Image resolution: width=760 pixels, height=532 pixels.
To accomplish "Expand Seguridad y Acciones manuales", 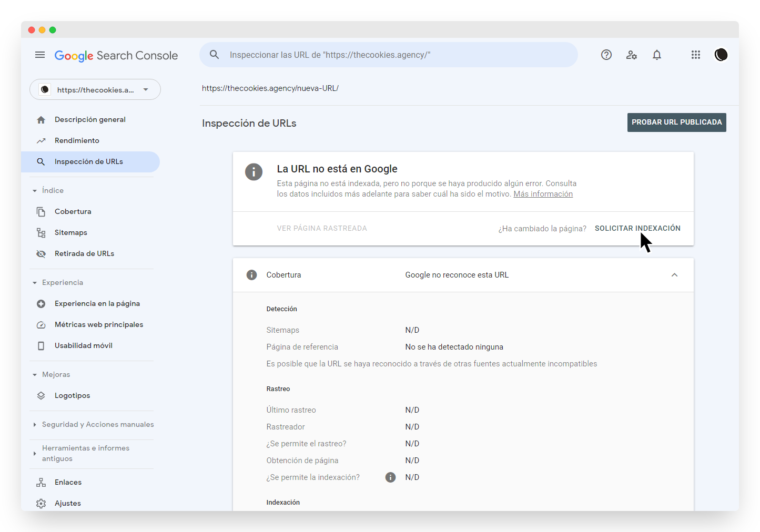I will click(x=35, y=425).
